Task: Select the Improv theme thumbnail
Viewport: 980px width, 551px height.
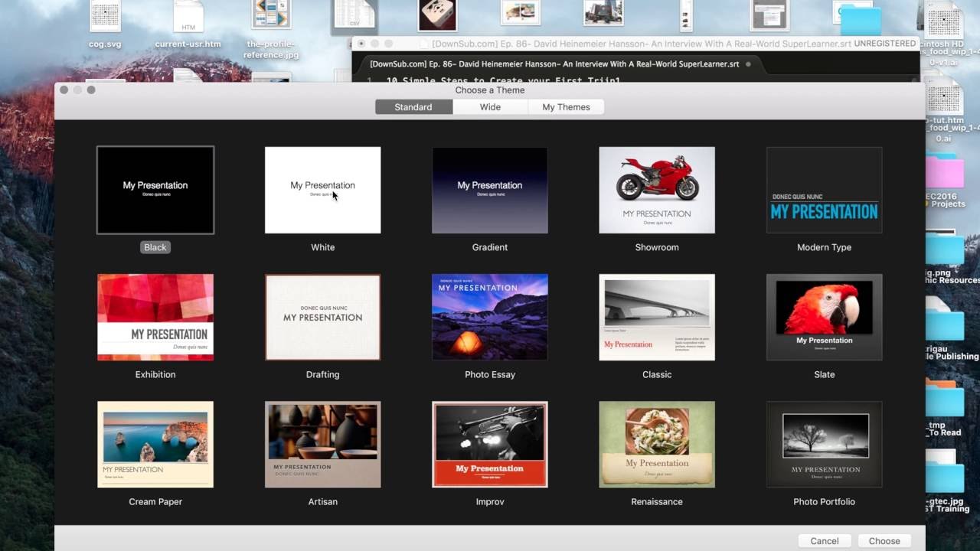Action: click(x=490, y=444)
